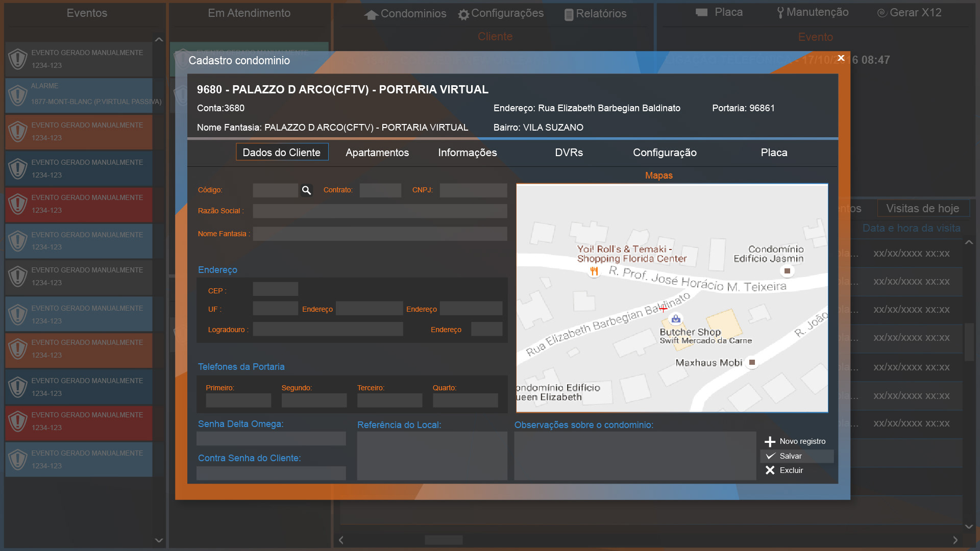Click the Quarto telefone field
Image resolution: width=980 pixels, height=551 pixels.
click(x=465, y=400)
